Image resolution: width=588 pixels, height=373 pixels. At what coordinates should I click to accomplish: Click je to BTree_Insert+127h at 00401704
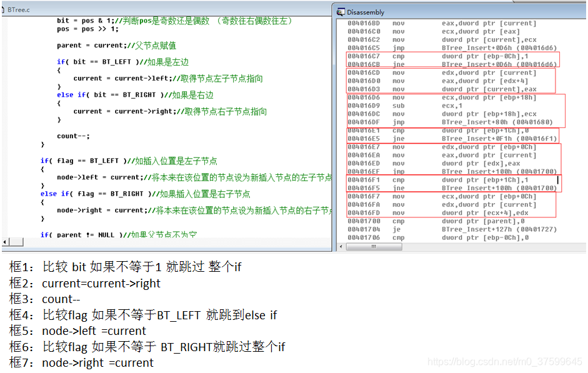(x=452, y=229)
